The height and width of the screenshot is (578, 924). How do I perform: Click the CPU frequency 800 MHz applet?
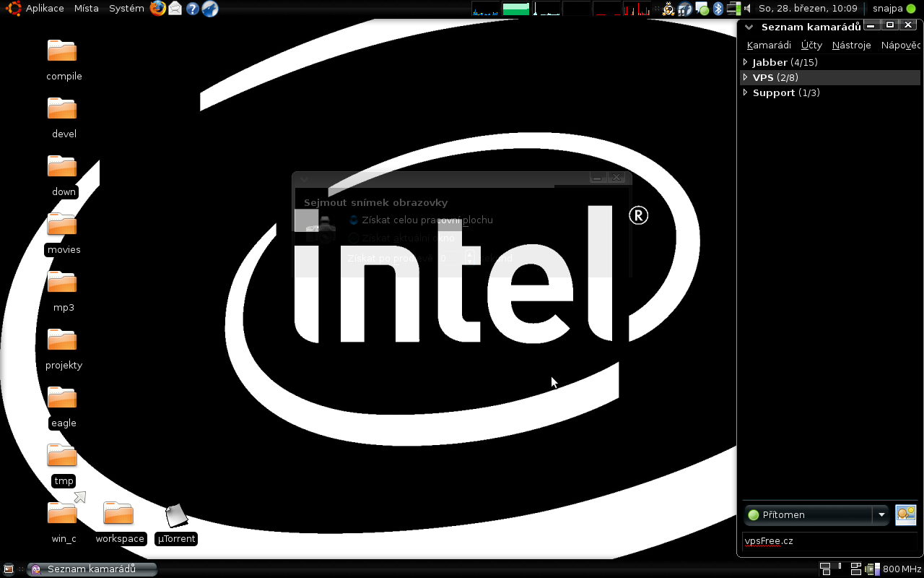[893, 569]
